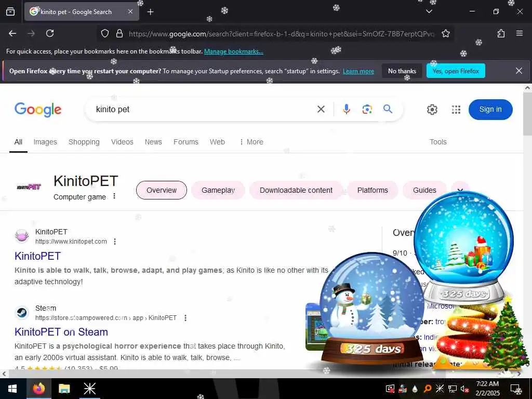Clear the search query text
The image size is (532, 399).
[x=321, y=109]
